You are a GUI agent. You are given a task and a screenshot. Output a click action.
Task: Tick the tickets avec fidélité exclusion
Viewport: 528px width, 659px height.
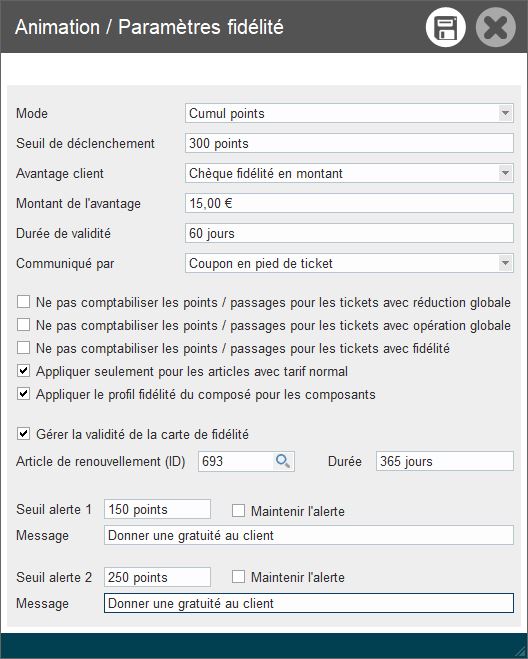click(24, 348)
